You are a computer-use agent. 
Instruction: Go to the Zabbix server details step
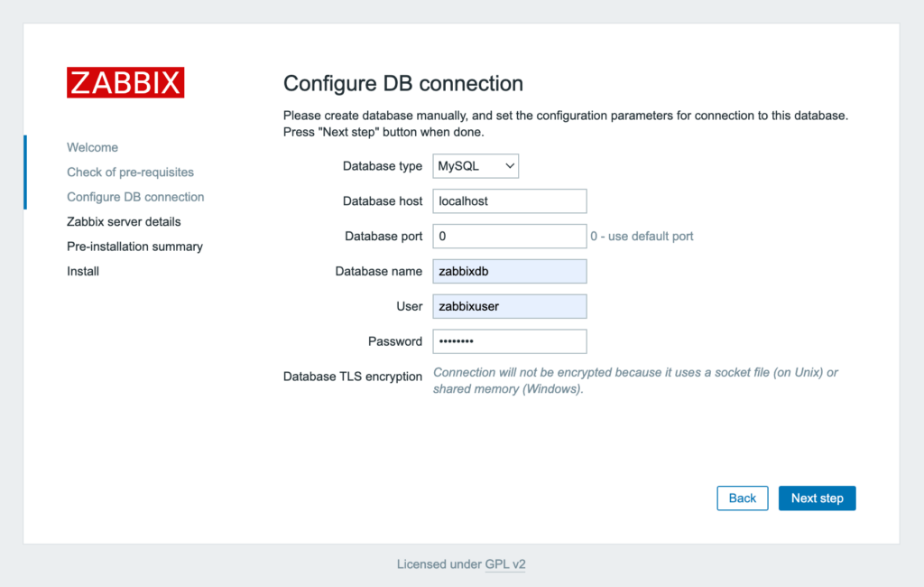(129, 221)
